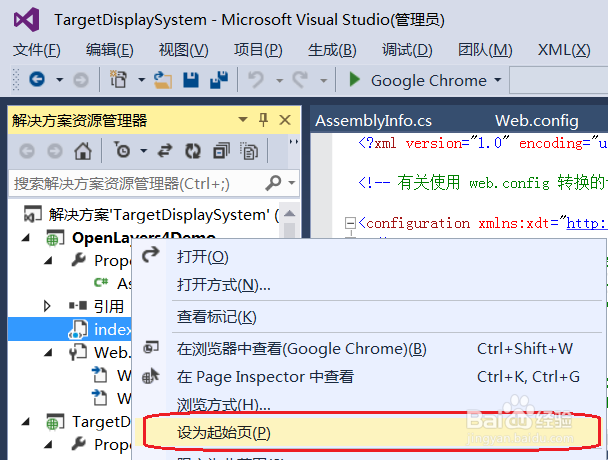Open the Undo history dropdown arrow
Viewport: 608px width, 460px height.
point(279,81)
